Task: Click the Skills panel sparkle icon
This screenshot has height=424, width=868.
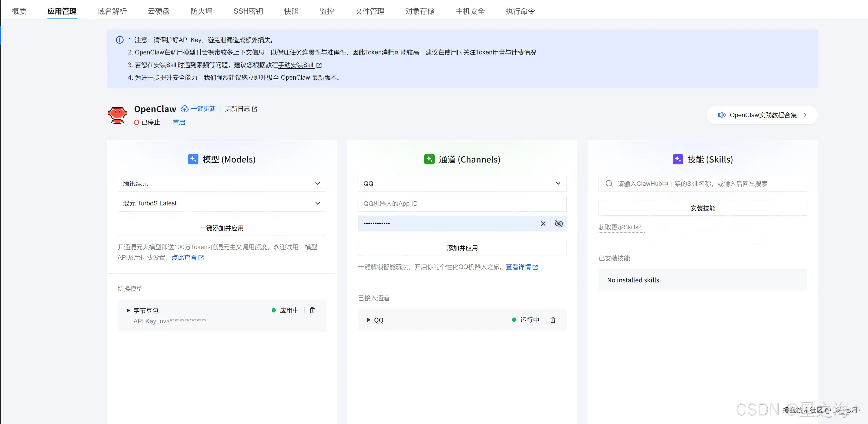Action: tap(678, 159)
